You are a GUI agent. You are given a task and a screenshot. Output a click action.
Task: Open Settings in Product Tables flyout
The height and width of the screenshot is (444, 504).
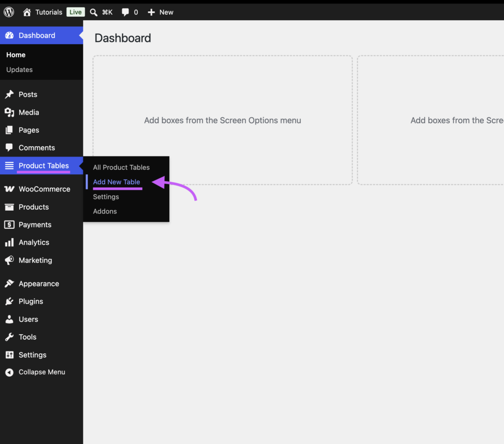[106, 197]
